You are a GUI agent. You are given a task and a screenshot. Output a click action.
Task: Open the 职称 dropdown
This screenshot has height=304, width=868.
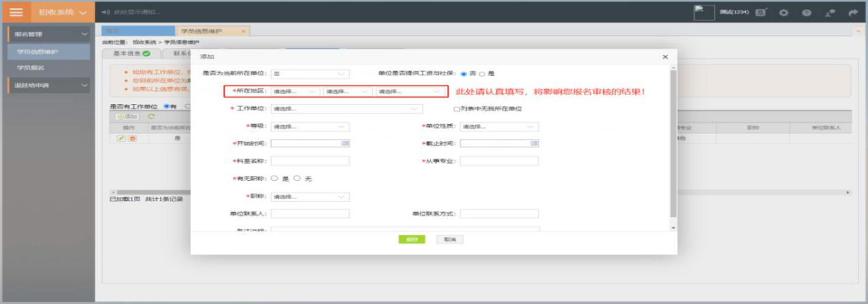[x=310, y=197]
